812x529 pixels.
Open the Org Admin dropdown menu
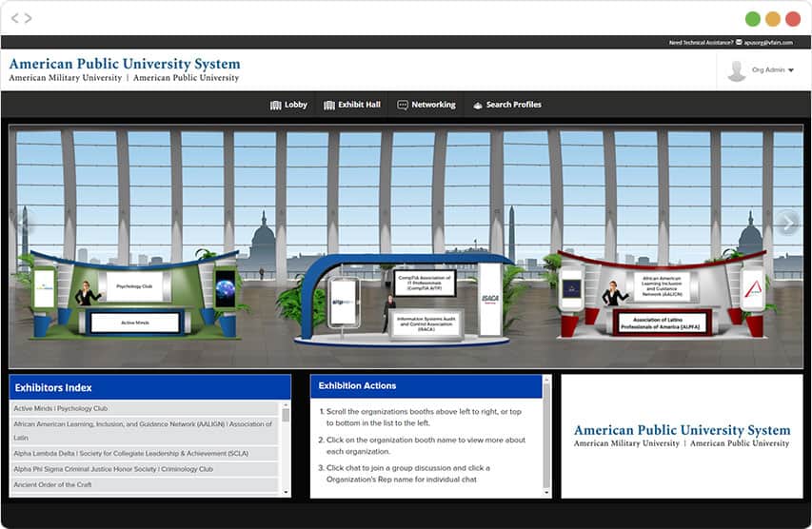pos(773,69)
